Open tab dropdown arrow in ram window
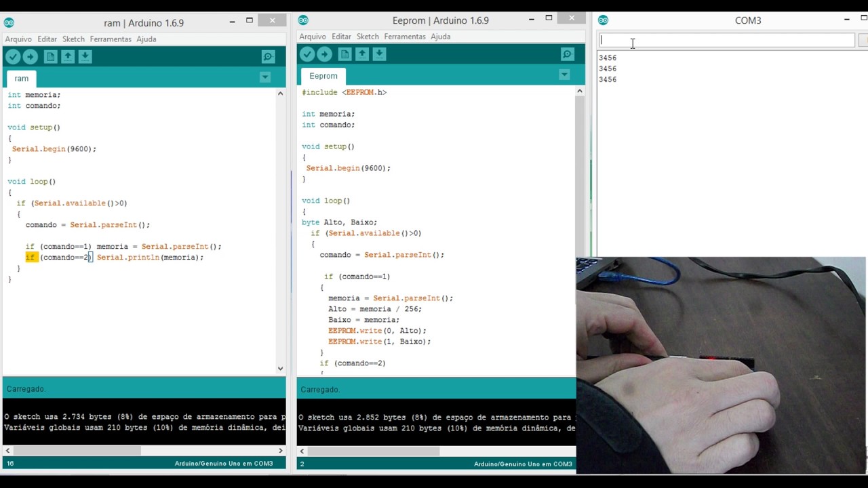 [265, 77]
